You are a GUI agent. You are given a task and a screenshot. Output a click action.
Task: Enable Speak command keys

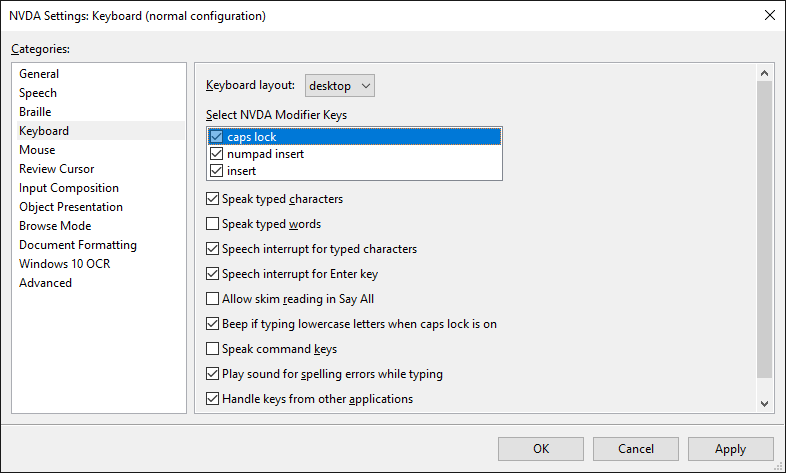point(213,349)
